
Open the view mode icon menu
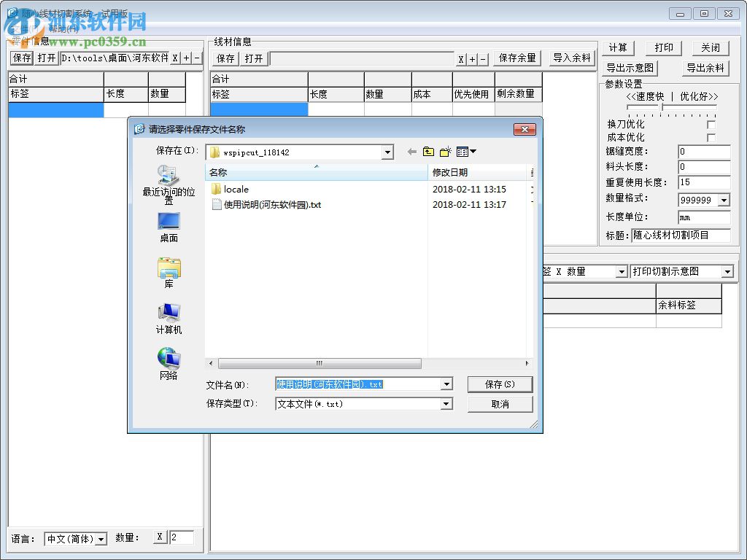point(462,152)
